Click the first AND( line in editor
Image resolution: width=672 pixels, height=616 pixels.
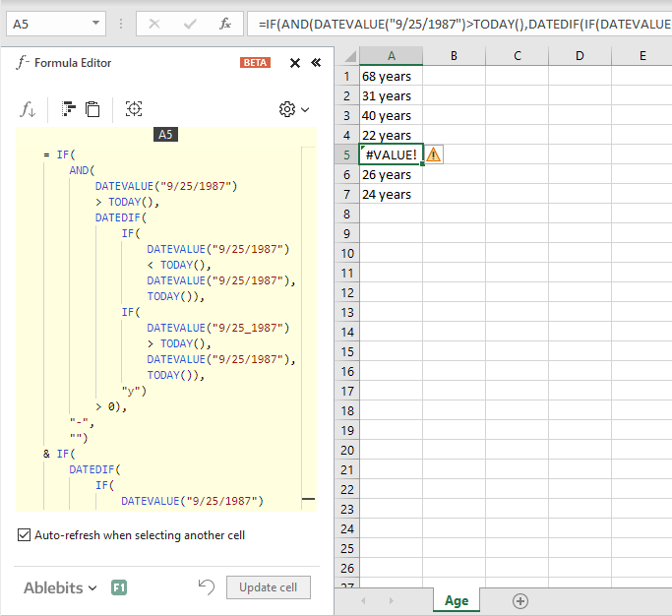(82, 170)
